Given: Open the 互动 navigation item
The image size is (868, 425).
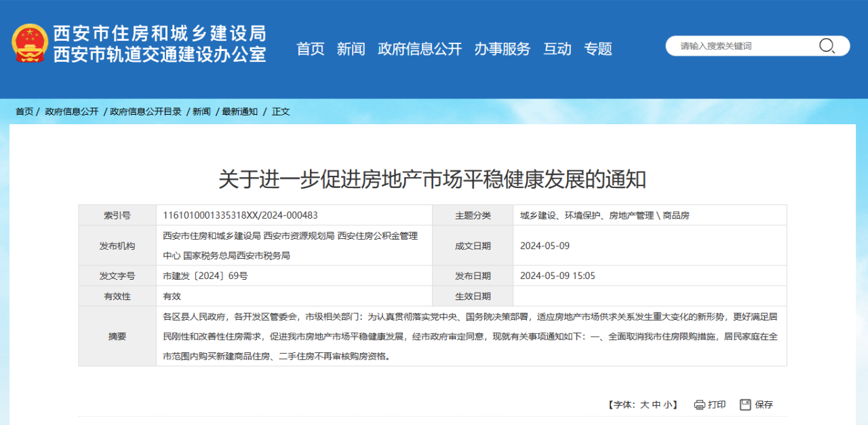Looking at the screenshot, I should (557, 49).
